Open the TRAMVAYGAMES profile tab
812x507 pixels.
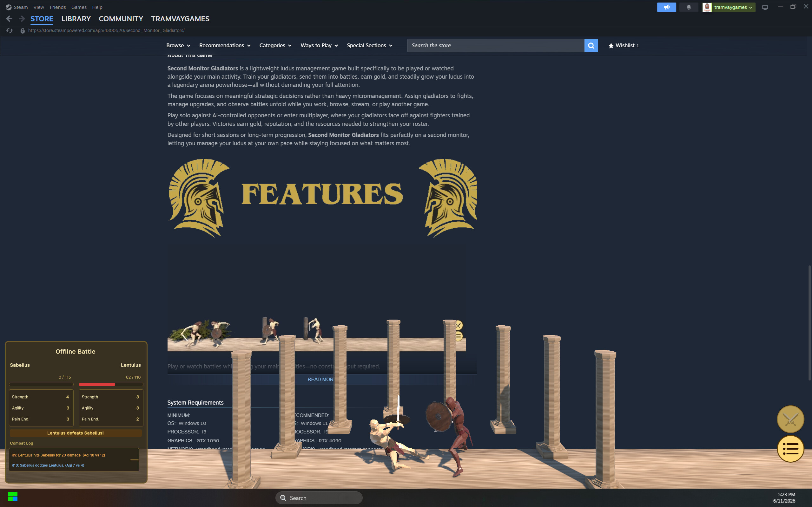click(180, 19)
